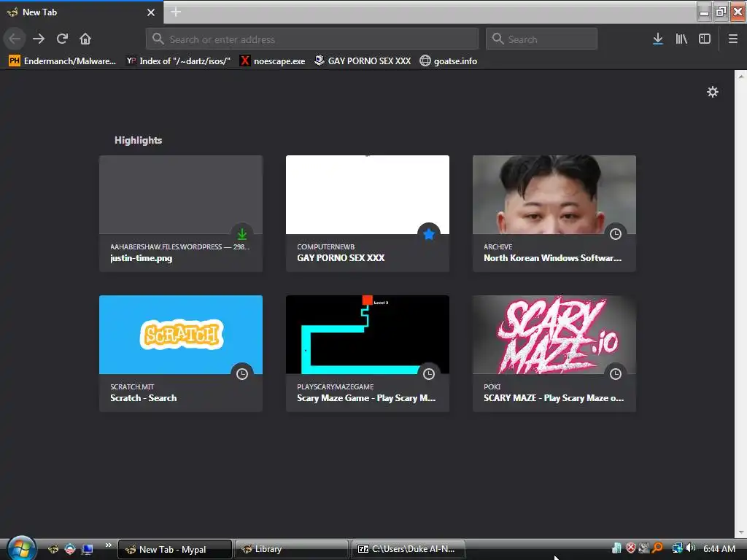Click the SCRATCH.MIT source label
This screenshot has width=747, height=560.
click(x=132, y=386)
